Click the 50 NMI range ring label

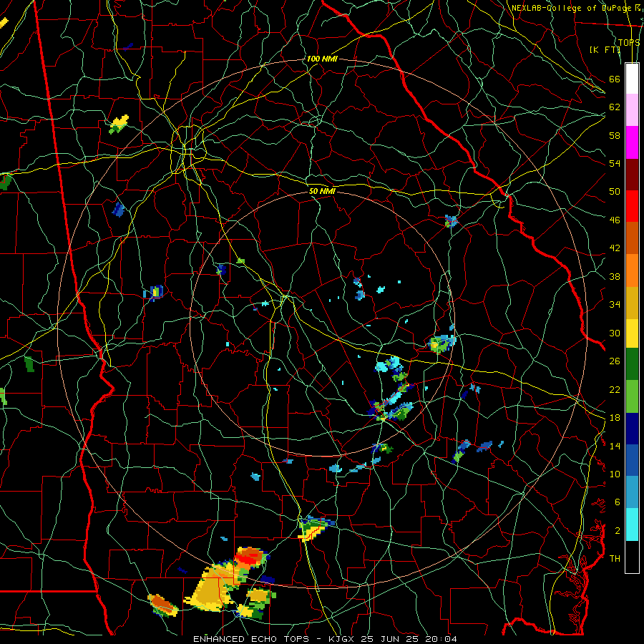[x=322, y=191]
